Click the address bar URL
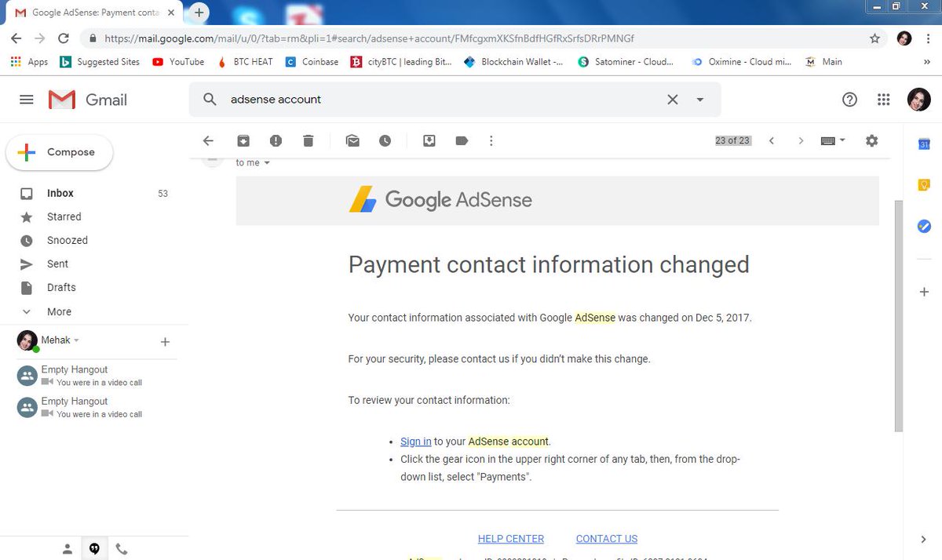Viewport: 942px width, 560px height. pos(369,38)
